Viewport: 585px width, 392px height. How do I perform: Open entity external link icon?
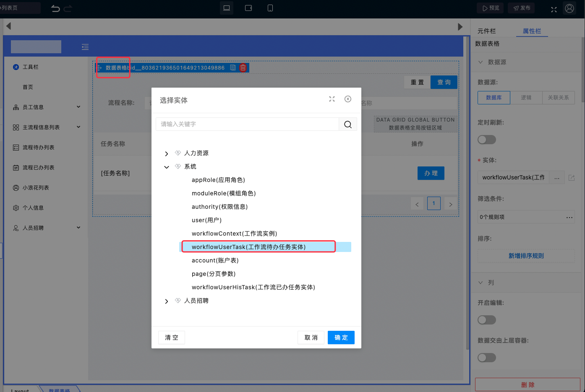[572, 178]
